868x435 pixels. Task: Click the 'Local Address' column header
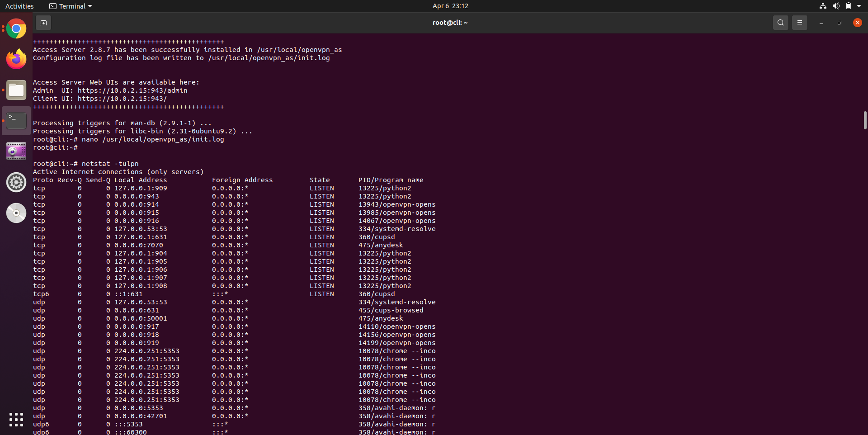pos(141,180)
